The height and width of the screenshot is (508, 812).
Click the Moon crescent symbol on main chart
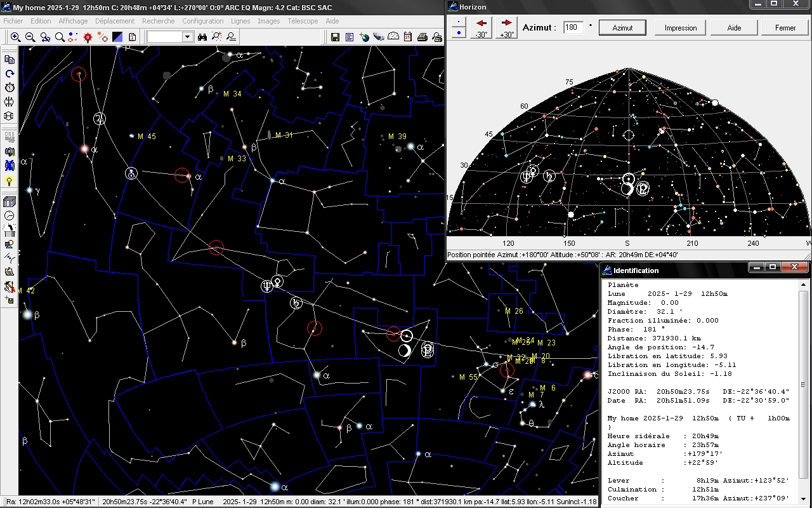[404, 351]
